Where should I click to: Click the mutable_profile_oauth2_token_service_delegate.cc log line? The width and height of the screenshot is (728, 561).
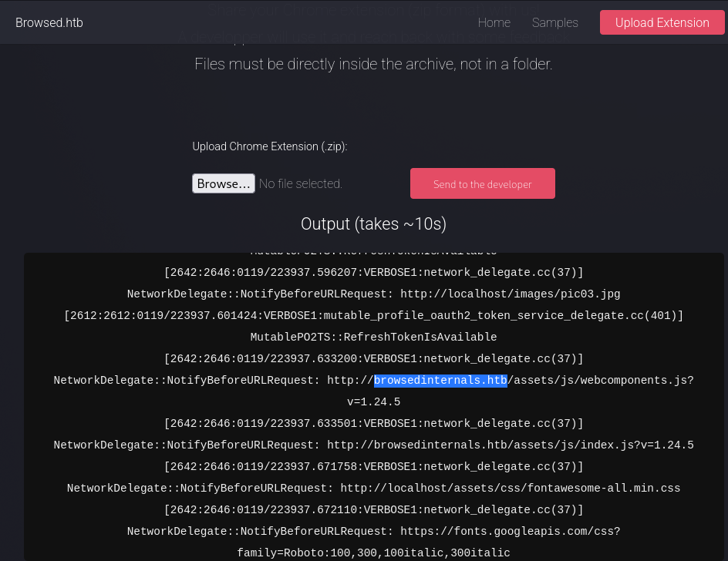click(373, 315)
